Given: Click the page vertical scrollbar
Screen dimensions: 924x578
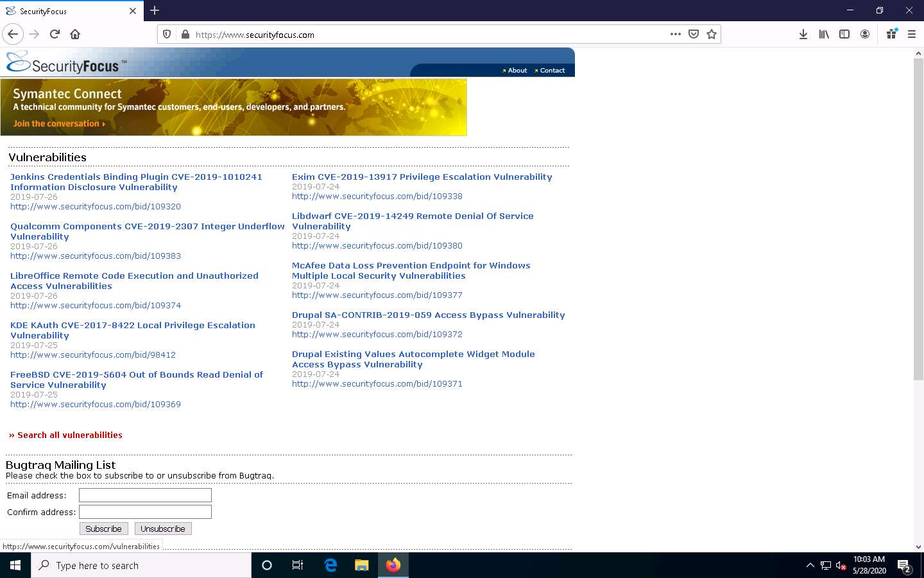Looking at the screenshot, I should pos(918,218).
